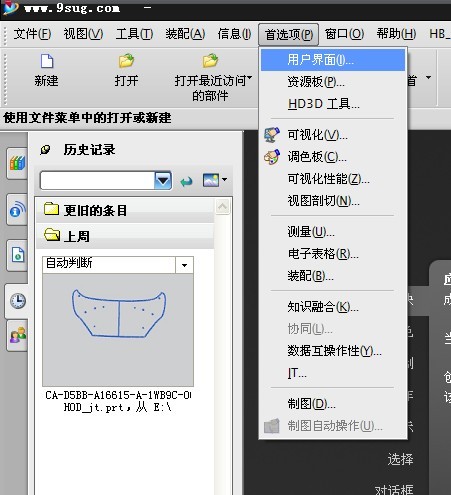Open the Part Navigator document sidebar tab
451x495 pixels.
[x=17, y=255]
